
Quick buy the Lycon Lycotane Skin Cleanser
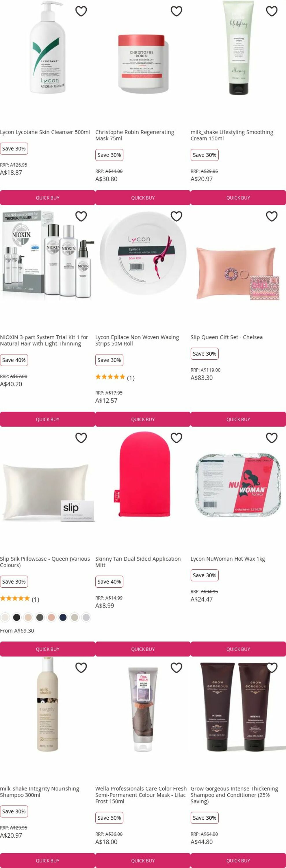pos(47,198)
